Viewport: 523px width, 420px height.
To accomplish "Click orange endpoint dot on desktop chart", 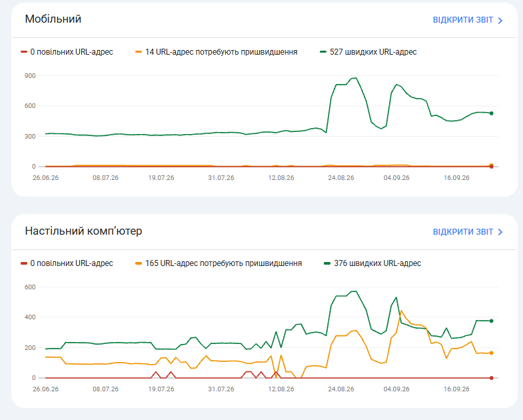I will tap(491, 353).
